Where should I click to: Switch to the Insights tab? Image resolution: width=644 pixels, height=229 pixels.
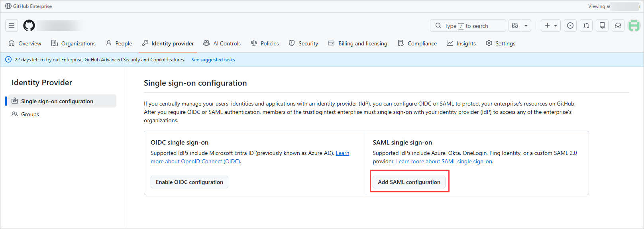click(461, 43)
